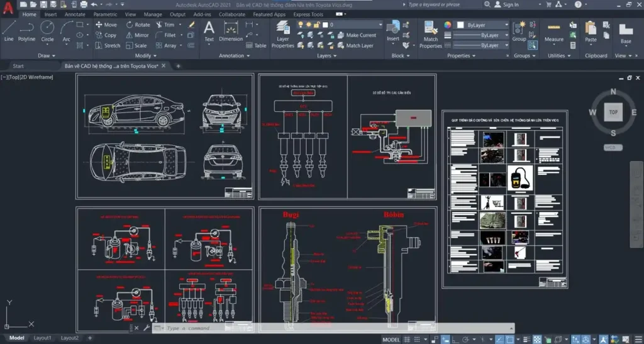Open Layer Properties manager

pyautogui.click(x=282, y=35)
